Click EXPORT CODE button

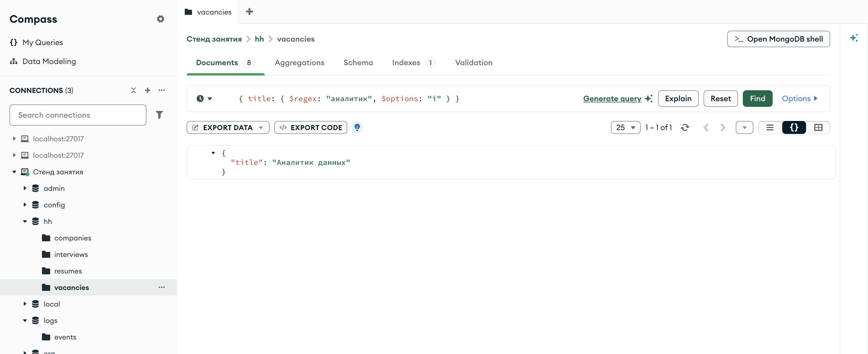click(x=310, y=128)
